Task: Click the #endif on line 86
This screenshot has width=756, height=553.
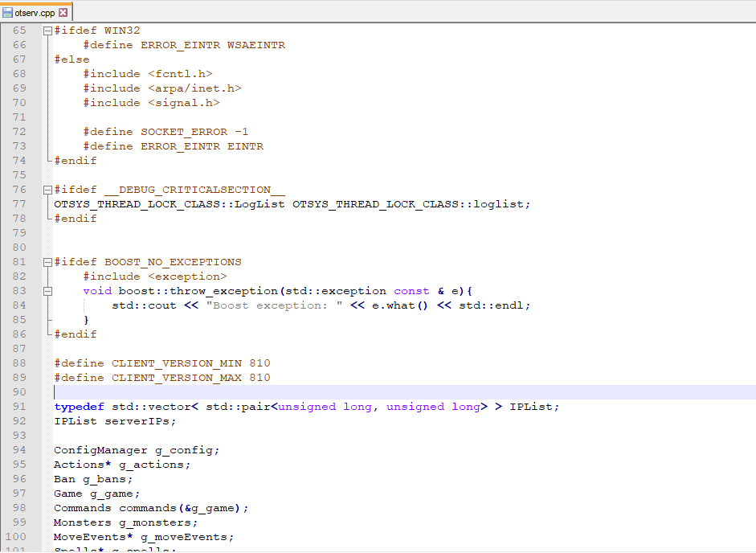Action: coord(76,334)
